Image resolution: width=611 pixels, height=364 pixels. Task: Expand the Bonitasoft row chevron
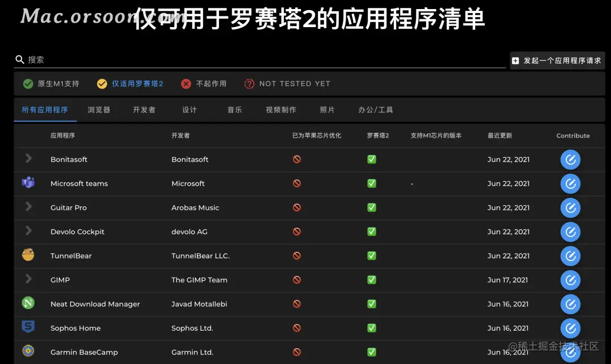pyautogui.click(x=28, y=158)
